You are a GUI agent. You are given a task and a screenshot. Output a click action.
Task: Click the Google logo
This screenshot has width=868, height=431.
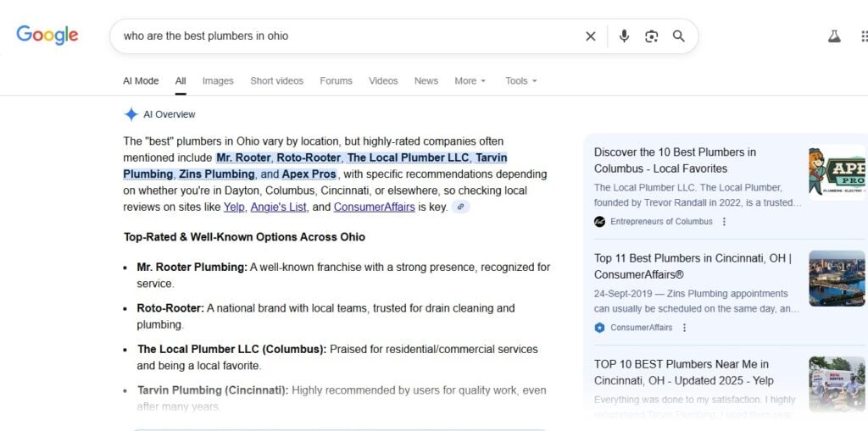click(47, 36)
